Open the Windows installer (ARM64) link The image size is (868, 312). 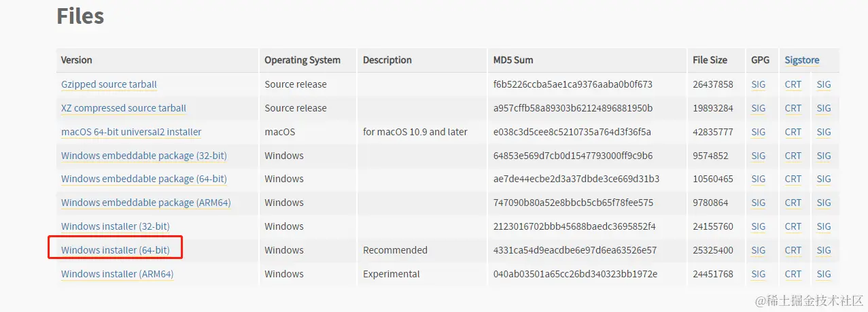coord(117,274)
